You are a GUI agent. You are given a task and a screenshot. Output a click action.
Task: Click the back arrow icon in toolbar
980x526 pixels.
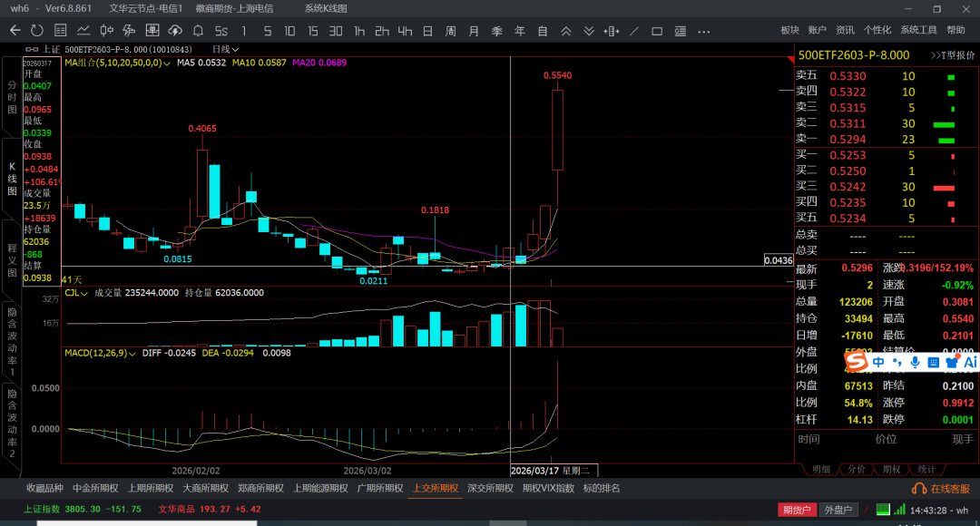[15, 31]
